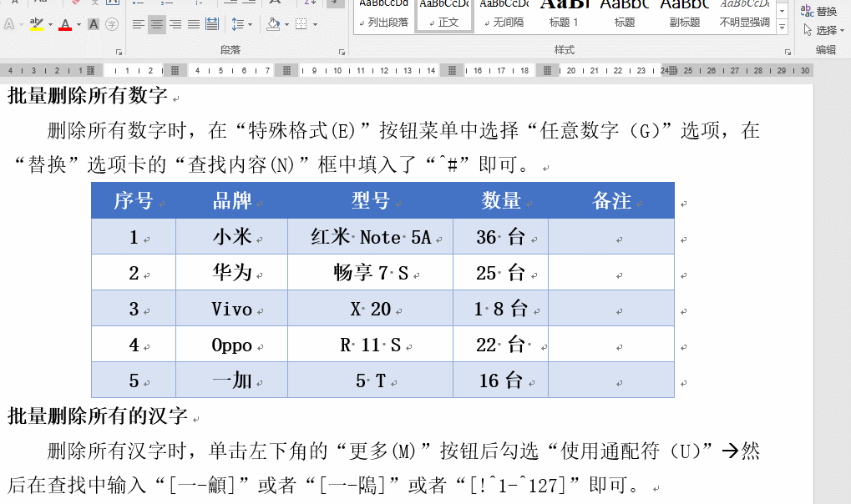Click cell 25 台
851x504 pixels.
501,273
